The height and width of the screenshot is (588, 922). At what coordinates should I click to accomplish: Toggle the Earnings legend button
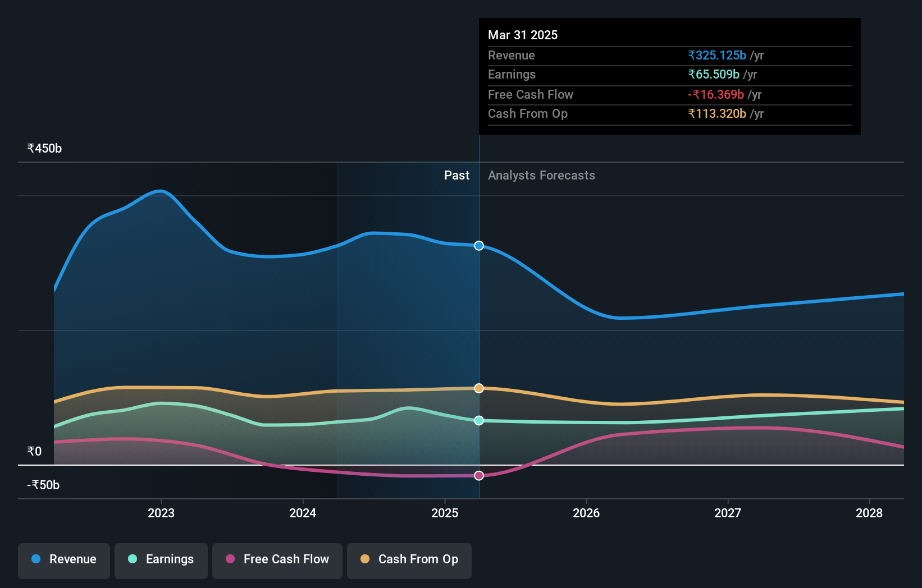tap(161, 561)
